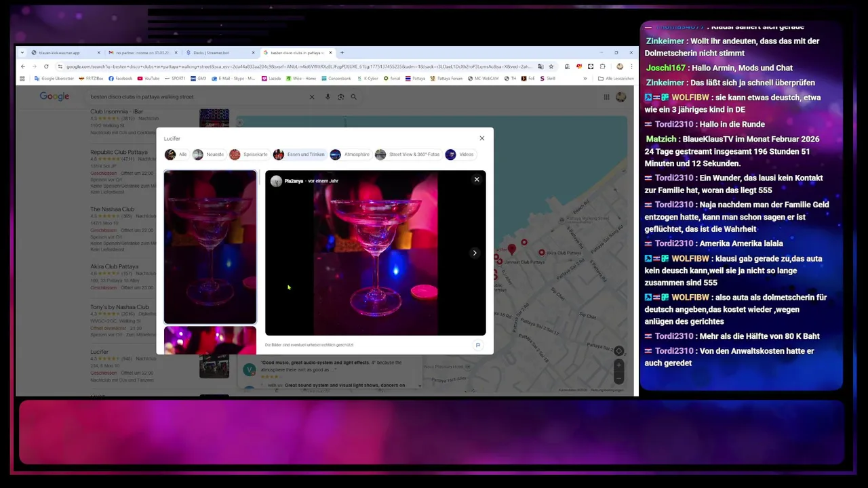
Task: Open the Facebook bookmark
Action: [x=121, y=79]
